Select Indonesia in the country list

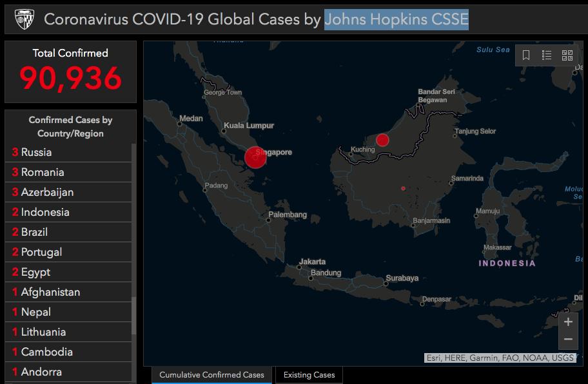(68, 212)
